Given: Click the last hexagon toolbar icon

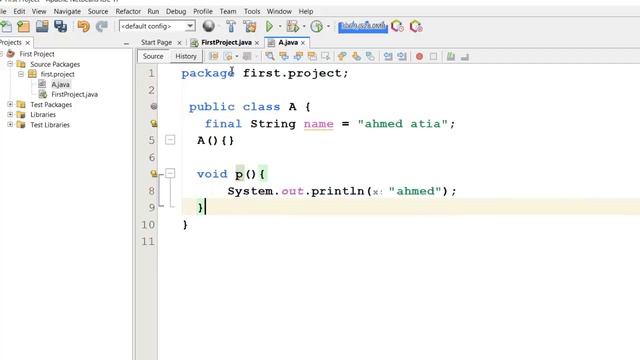Looking at the screenshot, I should click(x=416, y=27).
